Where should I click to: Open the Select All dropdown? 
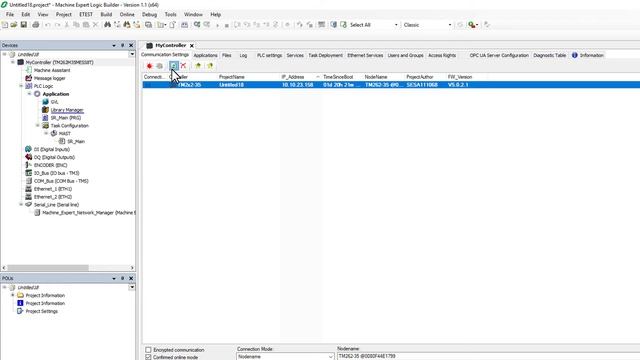pyautogui.click(x=396, y=25)
